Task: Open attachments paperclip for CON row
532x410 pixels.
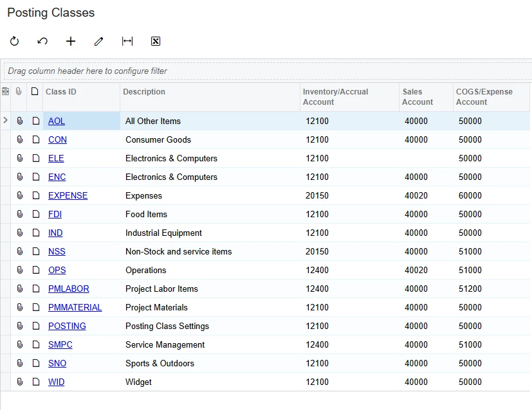Action: [20, 139]
